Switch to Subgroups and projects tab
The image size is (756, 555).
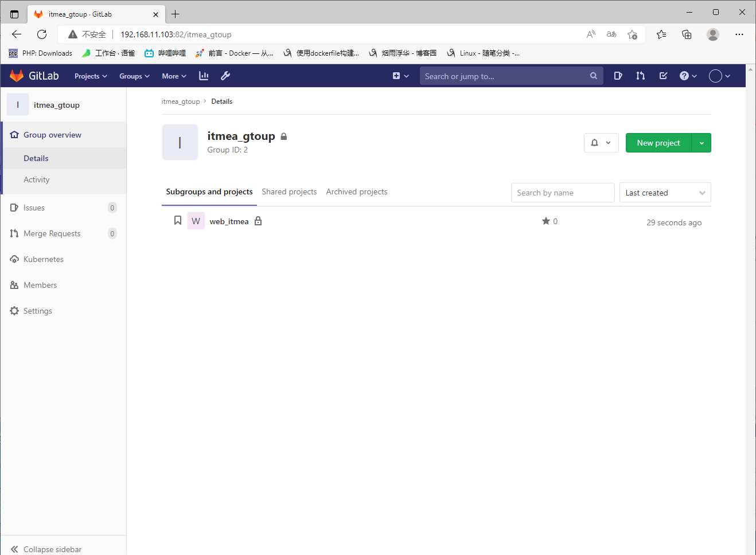pyautogui.click(x=209, y=191)
